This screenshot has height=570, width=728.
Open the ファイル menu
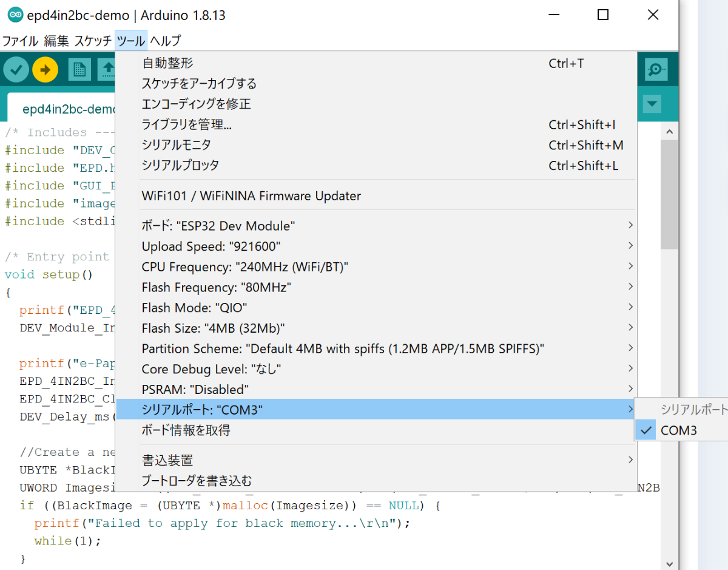tap(21, 41)
